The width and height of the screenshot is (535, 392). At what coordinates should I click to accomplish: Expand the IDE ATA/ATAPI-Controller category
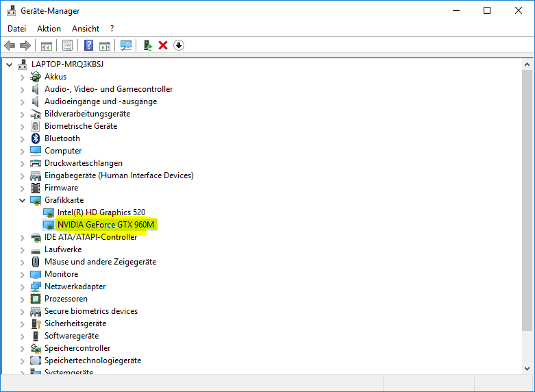point(22,237)
